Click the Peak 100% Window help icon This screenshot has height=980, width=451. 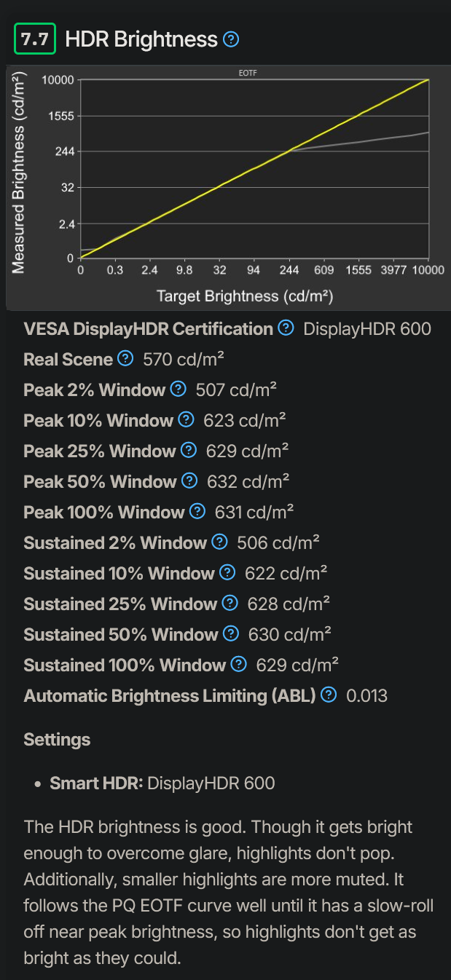[x=196, y=512]
